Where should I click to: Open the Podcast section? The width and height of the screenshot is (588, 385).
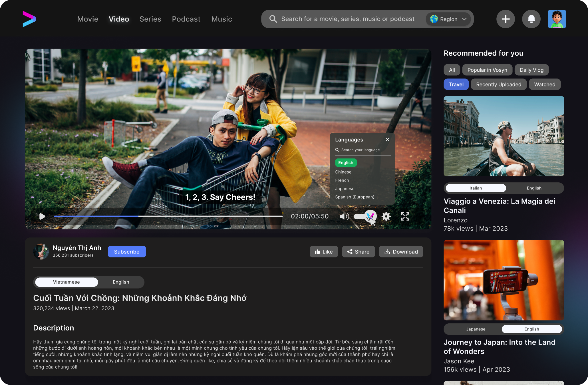coord(186,19)
